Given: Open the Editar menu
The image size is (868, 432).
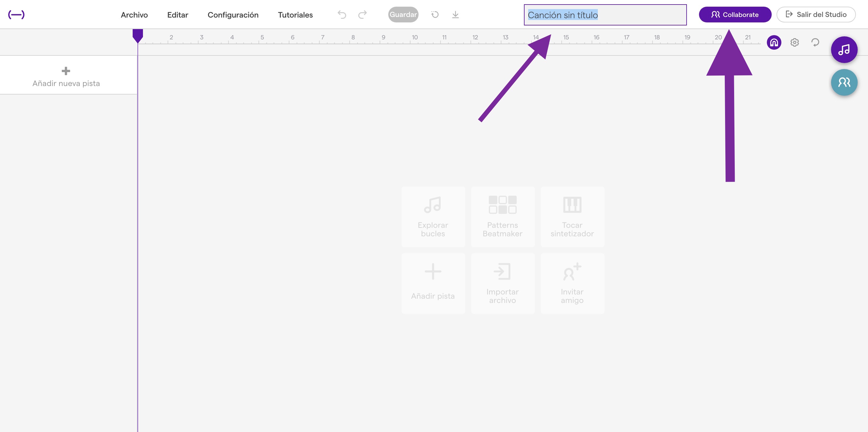Looking at the screenshot, I should 177,15.
